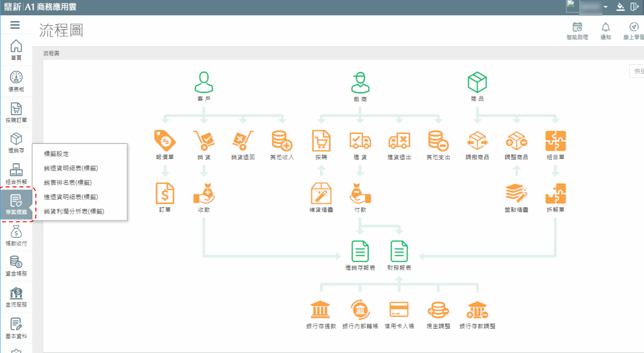
Task: Click the 客戶 customer icon
Action: (x=204, y=82)
